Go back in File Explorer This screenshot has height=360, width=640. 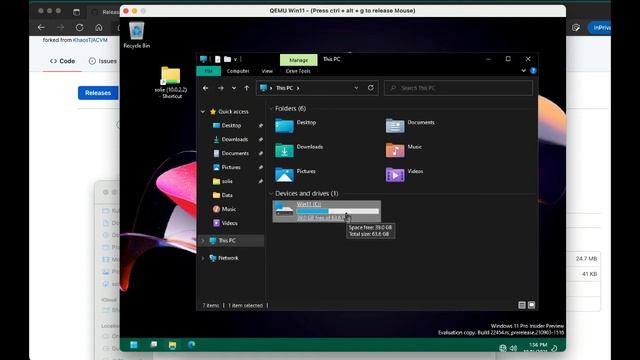(205, 88)
